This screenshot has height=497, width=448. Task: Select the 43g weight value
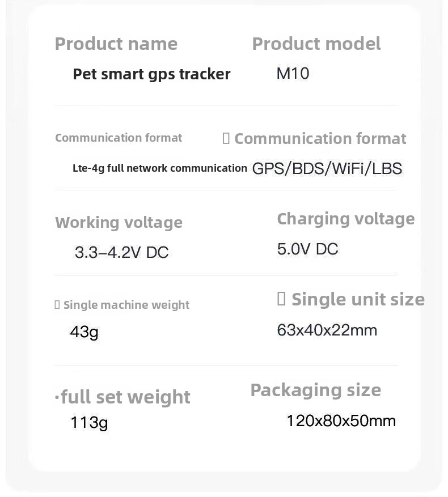[84, 331]
